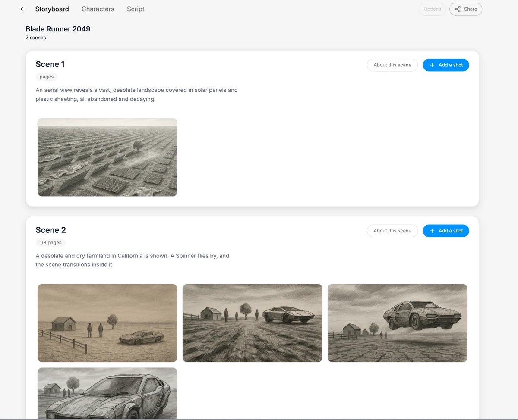Add a shot to Scene 1

click(x=446, y=65)
